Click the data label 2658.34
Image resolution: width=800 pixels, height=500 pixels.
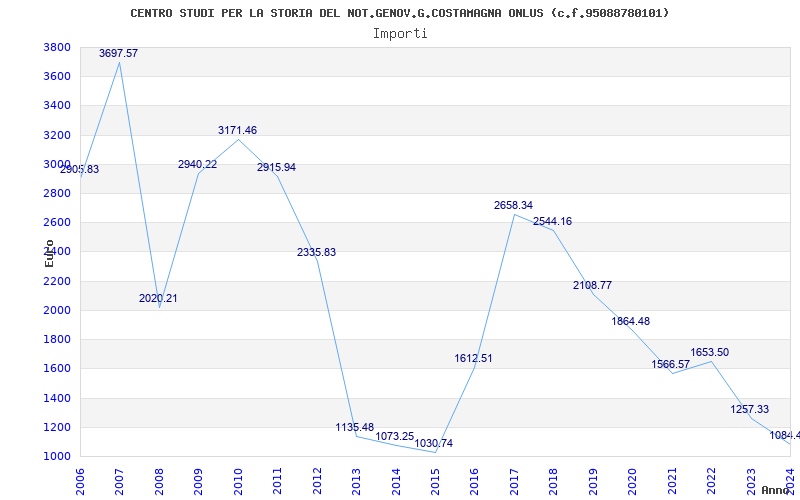point(513,205)
